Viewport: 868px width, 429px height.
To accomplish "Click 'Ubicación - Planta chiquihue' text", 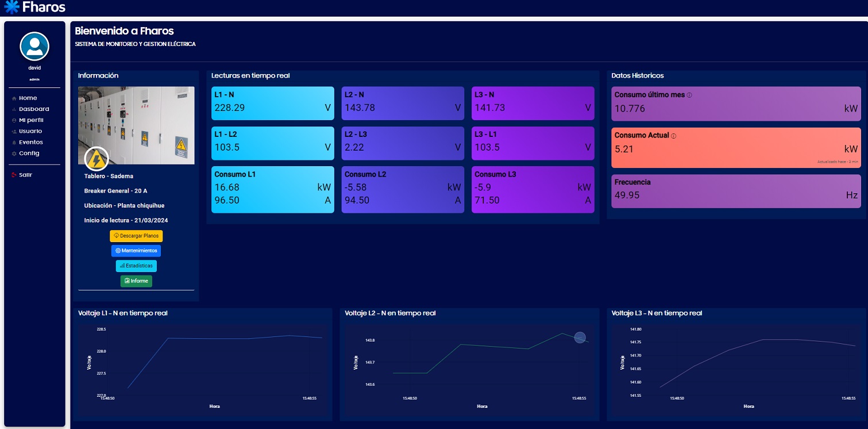I will [125, 205].
